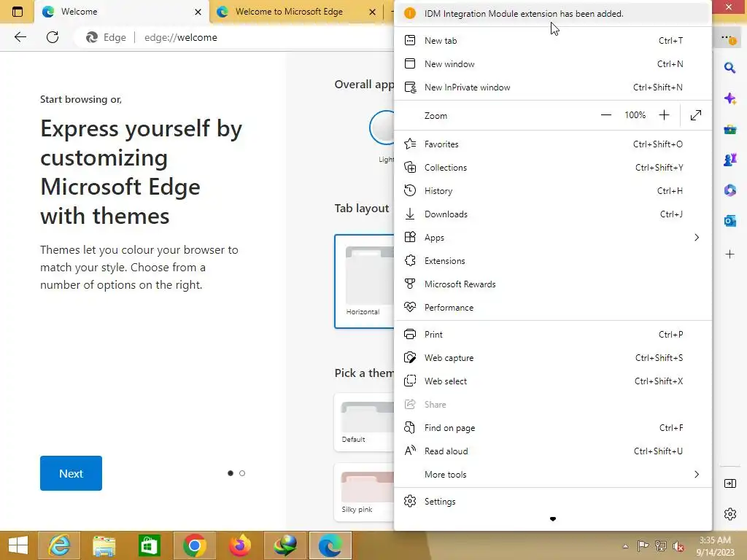Open the Games chess sidebar icon
The width and height of the screenshot is (747, 560).
tap(729, 160)
